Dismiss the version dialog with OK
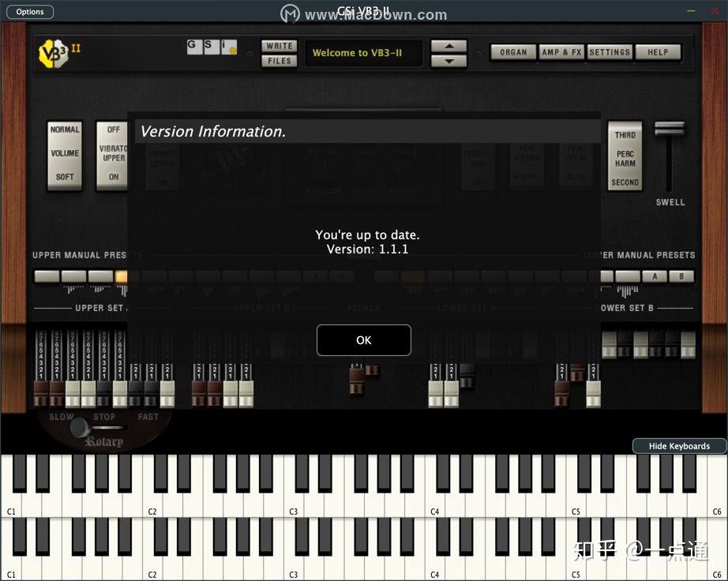 click(x=363, y=339)
